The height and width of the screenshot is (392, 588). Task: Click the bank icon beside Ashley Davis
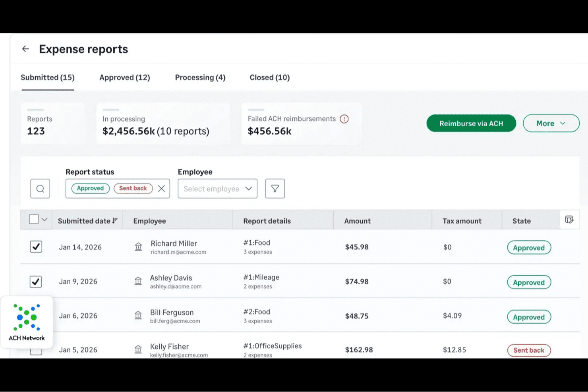[x=138, y=281]
